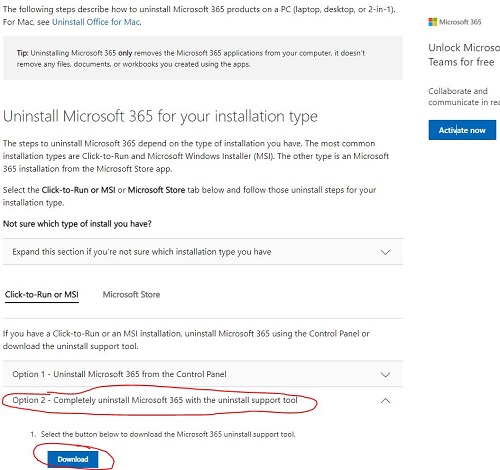
Task: Click step 1 instruction text above Download
Action: point(168,434)
